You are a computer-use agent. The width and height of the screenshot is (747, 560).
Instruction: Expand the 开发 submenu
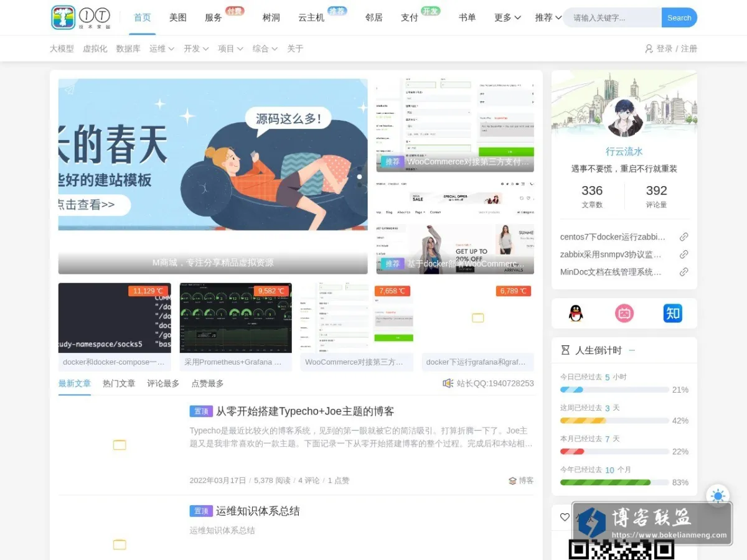click(x=196, y=49)
